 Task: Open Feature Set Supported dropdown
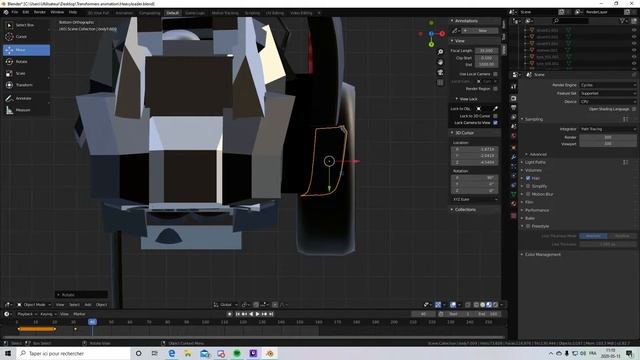tap(608, 93)
